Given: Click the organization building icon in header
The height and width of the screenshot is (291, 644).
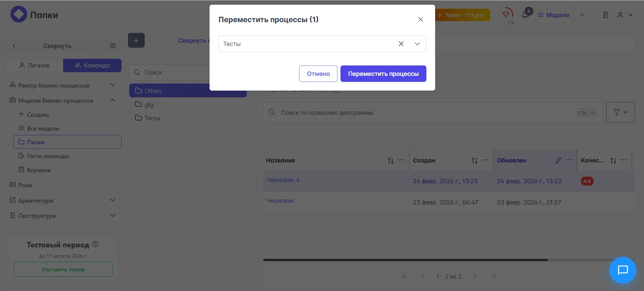Looking at the screenshot, I should click(x=605, y=15).
